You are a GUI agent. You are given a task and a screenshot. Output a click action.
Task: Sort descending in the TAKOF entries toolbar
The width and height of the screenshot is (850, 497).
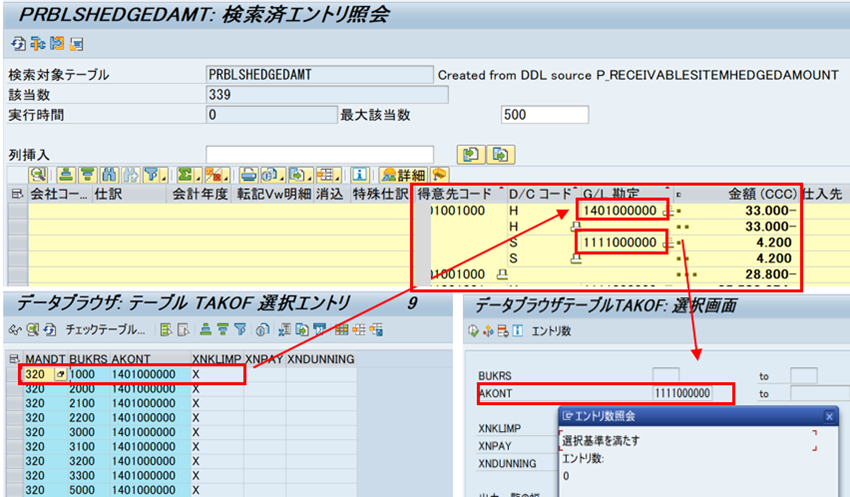(x=223, y=330)
